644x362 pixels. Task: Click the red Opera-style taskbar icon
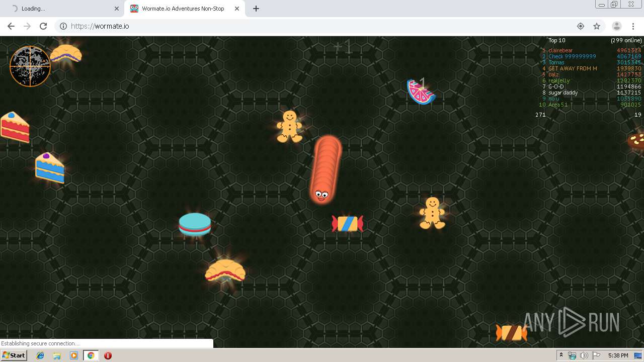point(108,355)
